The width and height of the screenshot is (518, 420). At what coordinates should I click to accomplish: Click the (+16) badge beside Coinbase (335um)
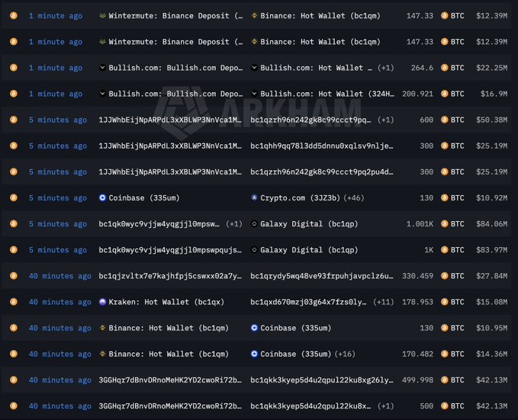(345, 354)
